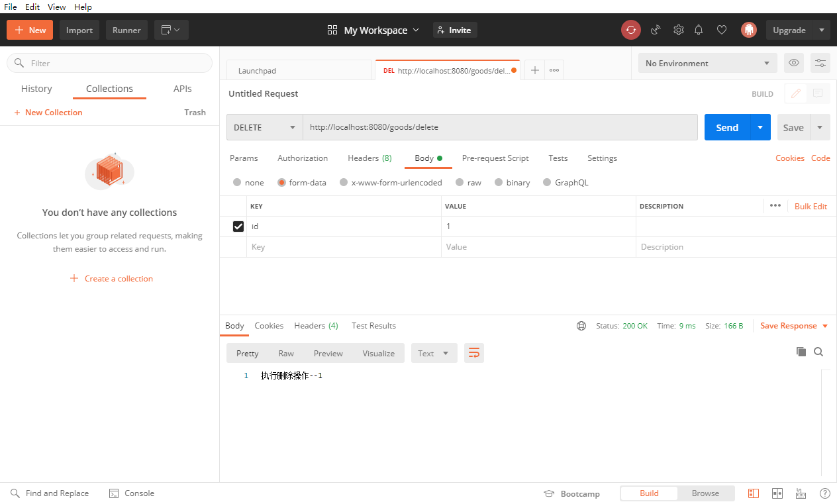Open the keyboard shortcuts icon
837x504 pixels.
point(801,493)
